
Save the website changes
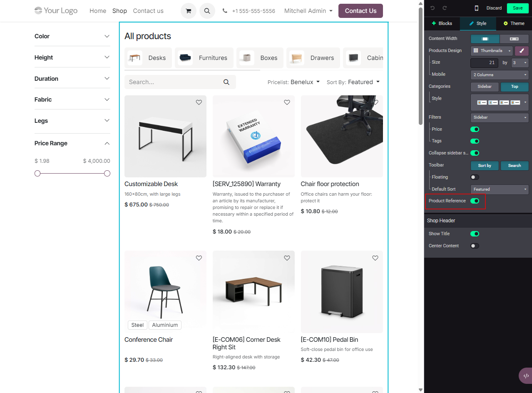tap(517, 8)
